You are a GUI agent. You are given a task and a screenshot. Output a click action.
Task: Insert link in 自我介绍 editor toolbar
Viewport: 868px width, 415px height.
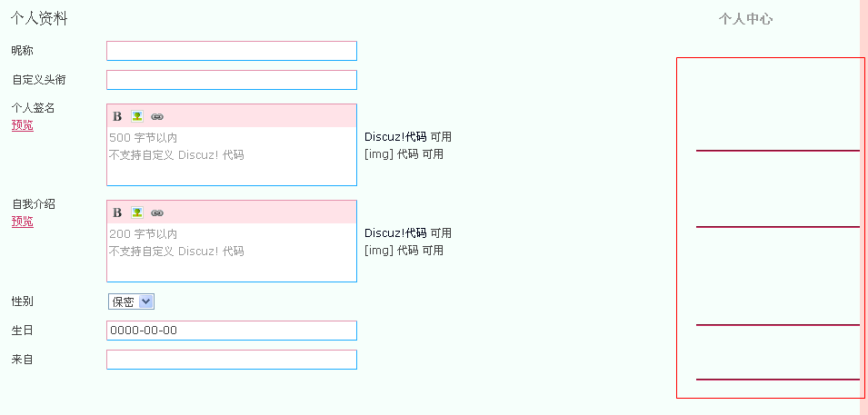[157, 213]
